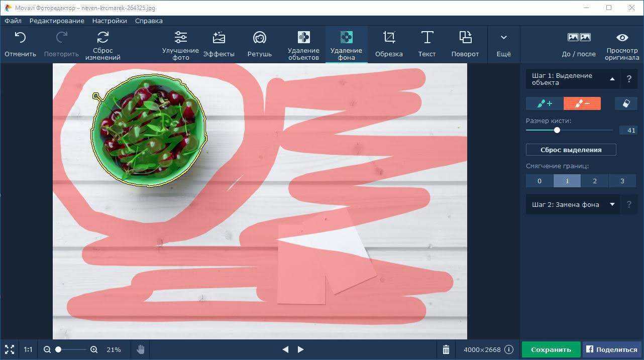The width and height of the screenshot is (644, 360).
Task: Switch to the green foreground brush
Action: pyautogui.click(x=545, y=103)
